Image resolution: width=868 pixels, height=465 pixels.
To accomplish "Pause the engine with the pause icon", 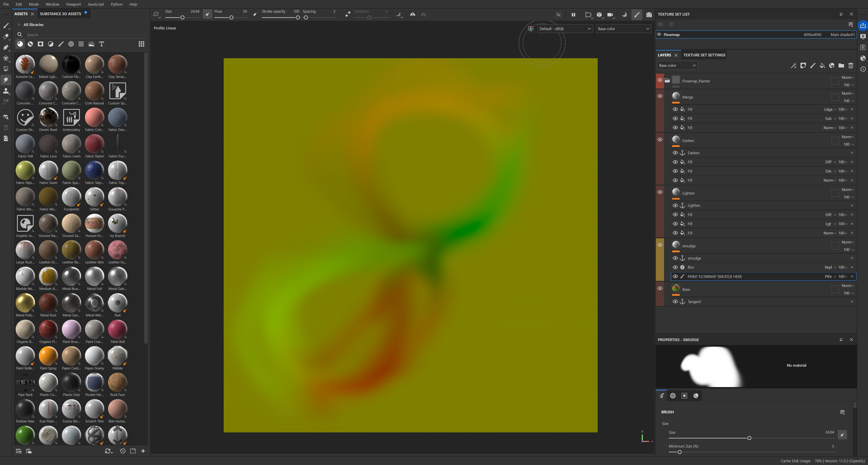I will [573, 15].
